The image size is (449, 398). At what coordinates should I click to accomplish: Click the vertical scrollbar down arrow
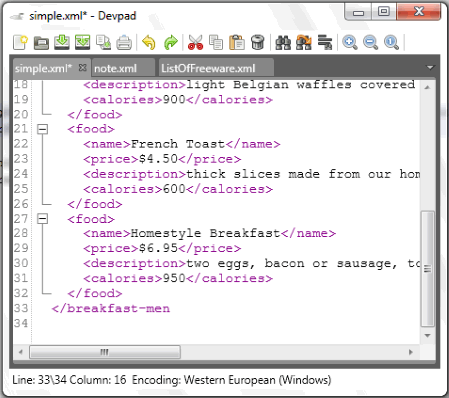click(x=428, y=335)
